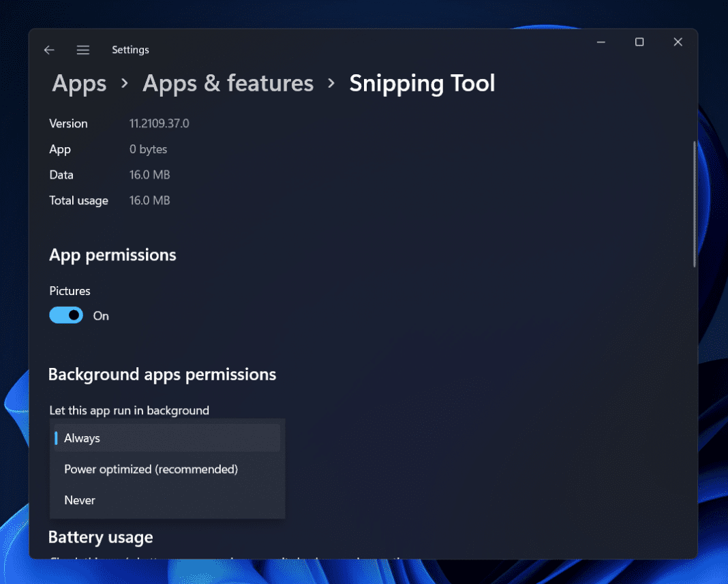The width and height of the screenshot is (728, 584).
Task: Go to Apps & features breadcrumb
Action: click(228, 83)
